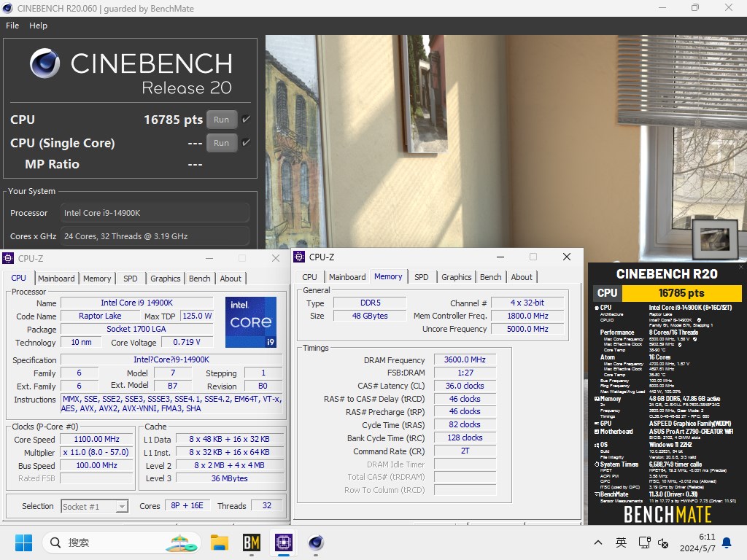Run the CPU (Single Core) test
The image size is (747, 560).
click(x=222, y=143)
